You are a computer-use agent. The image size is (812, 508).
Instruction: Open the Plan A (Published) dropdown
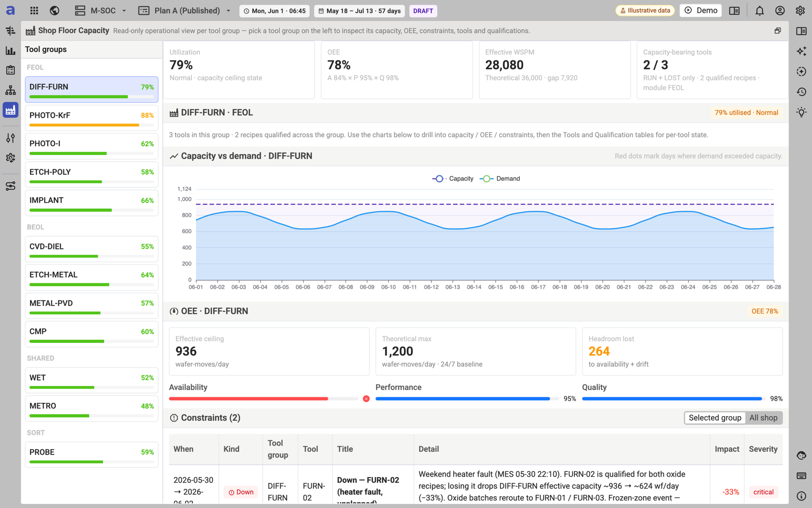coord(185,11)
